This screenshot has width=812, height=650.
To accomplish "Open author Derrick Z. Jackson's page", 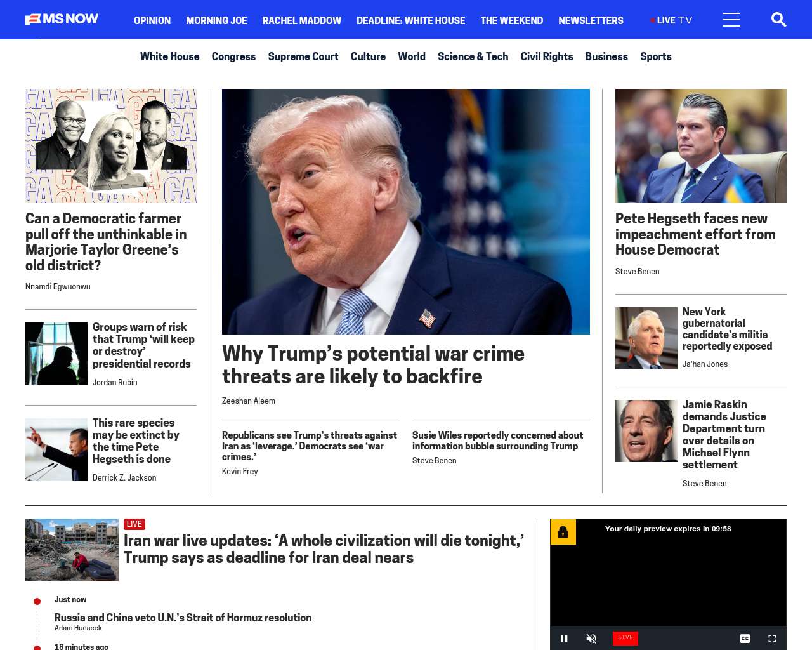I will click(124, 477).
